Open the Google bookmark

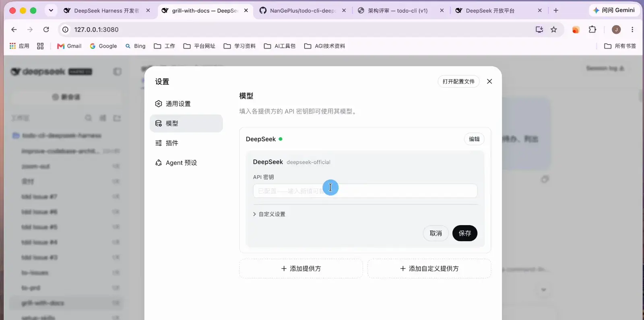click(x=103, y=46)
